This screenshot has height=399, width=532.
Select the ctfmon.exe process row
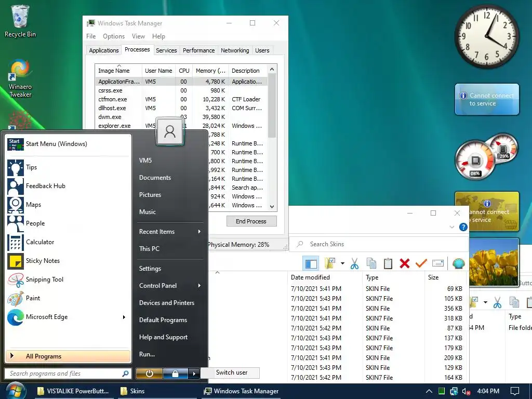pyautogui.click(x=181, y=99)
